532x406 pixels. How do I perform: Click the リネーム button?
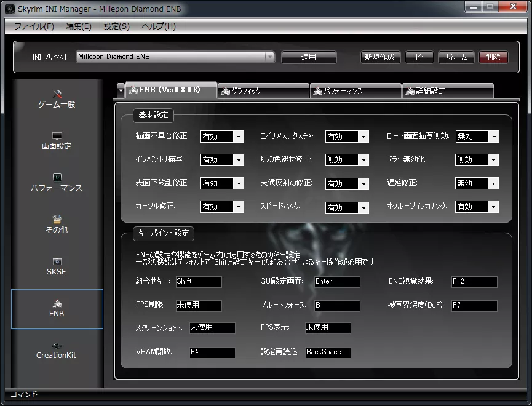click(x=456, y=57)
